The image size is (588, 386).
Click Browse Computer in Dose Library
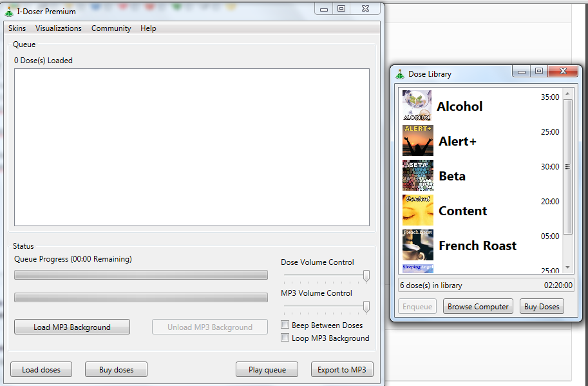(478, 307)
